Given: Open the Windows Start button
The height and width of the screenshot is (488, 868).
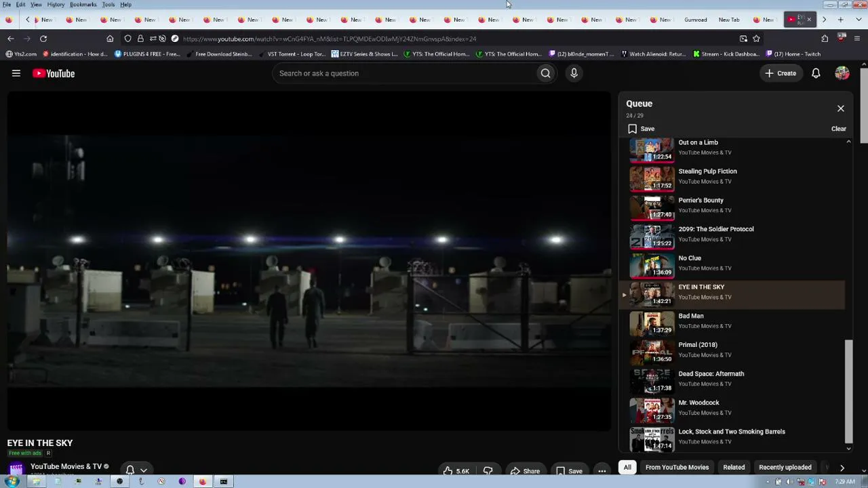Looking at the screenshot, I should pyautogui.click(x=12, y=481).
